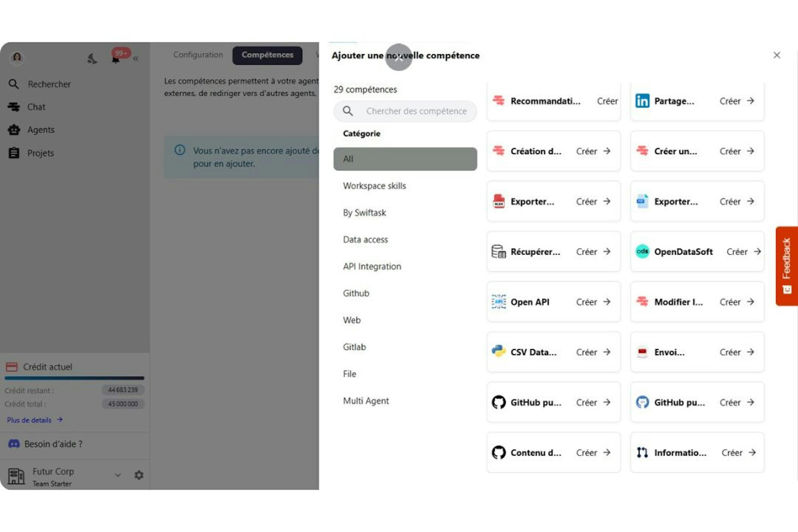
Task: Click the Récupérer database skill icon
Action: 499,251
